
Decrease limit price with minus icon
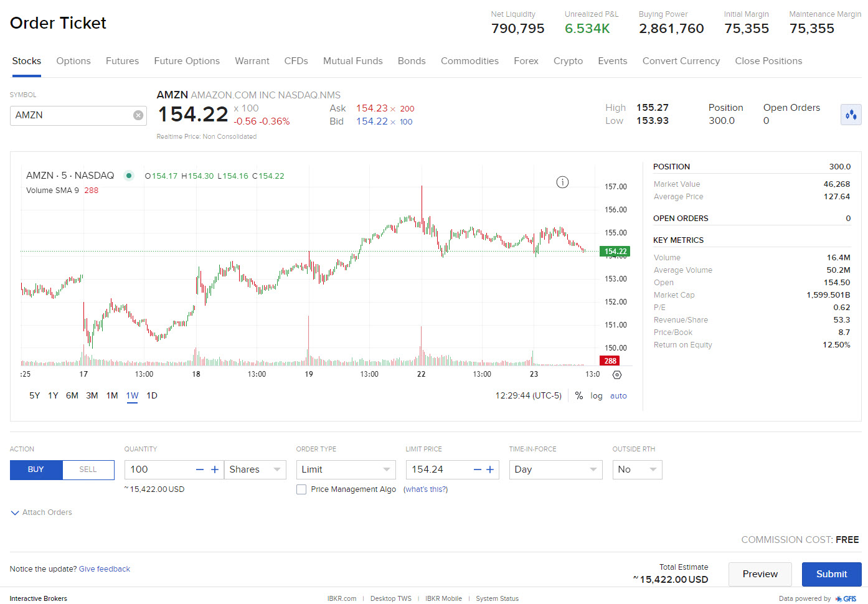pyautogui.click(x=477, y=470)
